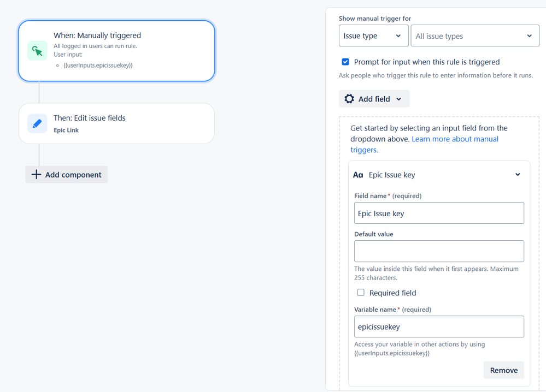This screenshot has height=392, width=546.
Task: Remove the Epic Issue key input field
Action: pos(503,370)
